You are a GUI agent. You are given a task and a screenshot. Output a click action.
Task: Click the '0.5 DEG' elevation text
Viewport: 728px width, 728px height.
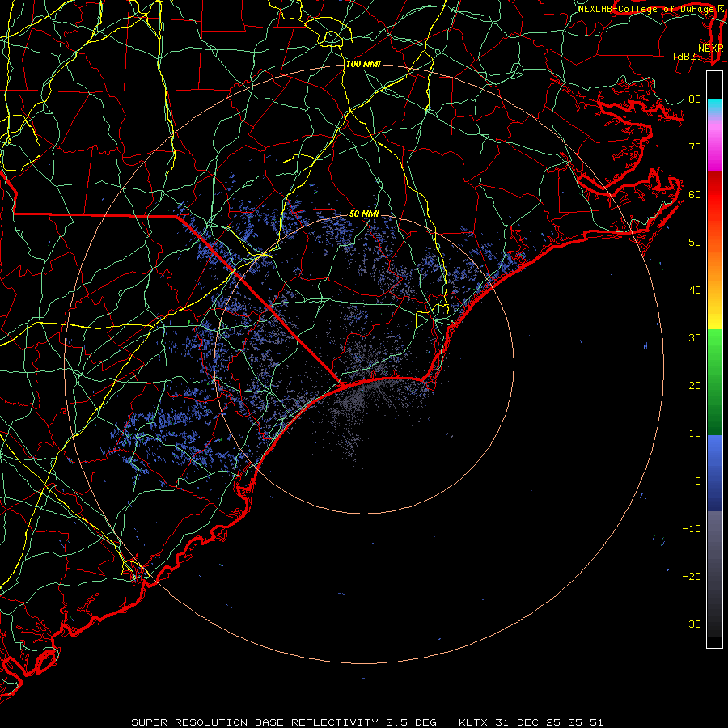click(412, 722)
